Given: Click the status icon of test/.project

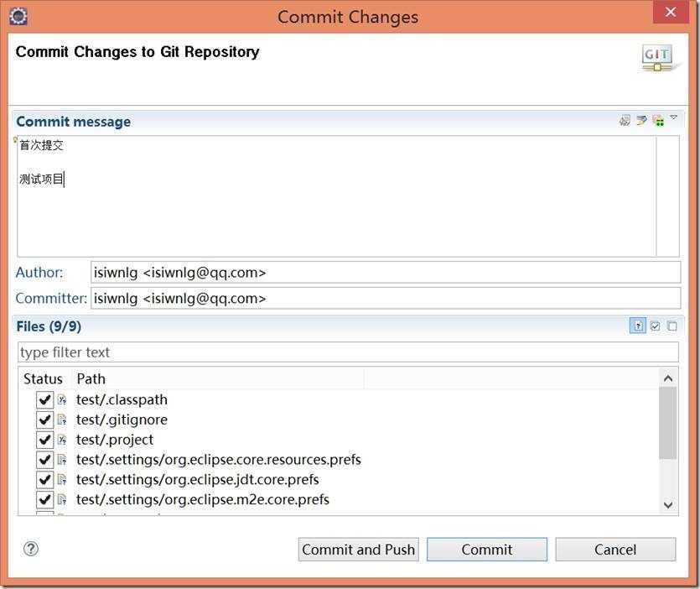Looking at the screenshot, I should click(x=62, y=440).
